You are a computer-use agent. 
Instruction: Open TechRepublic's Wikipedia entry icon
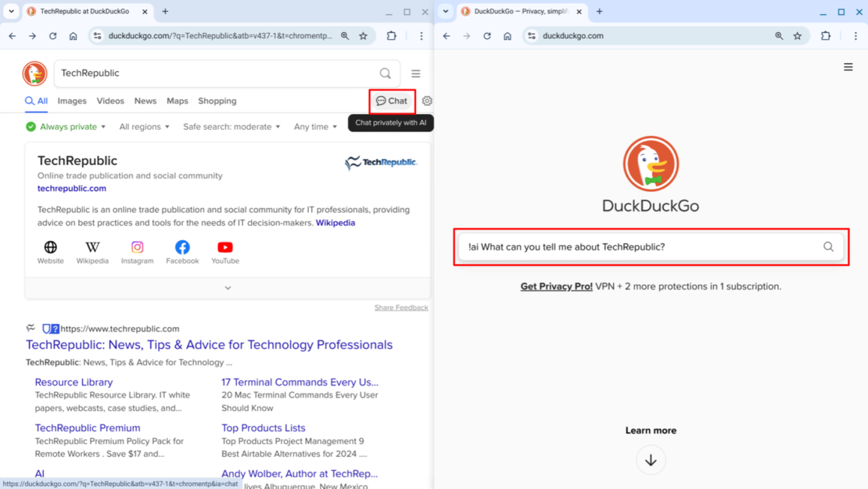tap(92, 248)
